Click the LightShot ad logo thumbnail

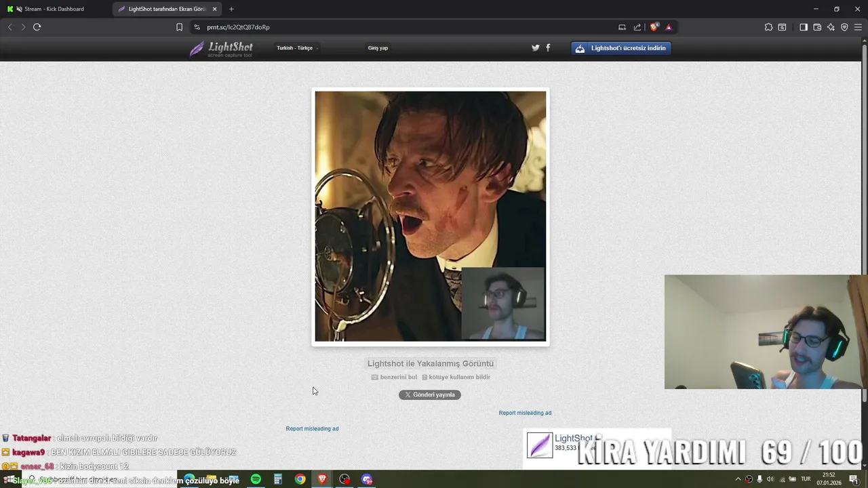(x=540, y=445)
